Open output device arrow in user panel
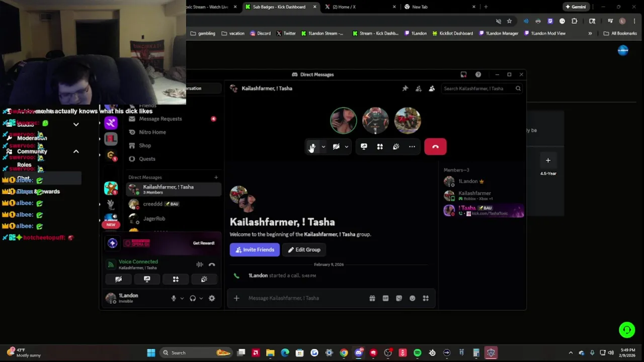 coord(201,298)
